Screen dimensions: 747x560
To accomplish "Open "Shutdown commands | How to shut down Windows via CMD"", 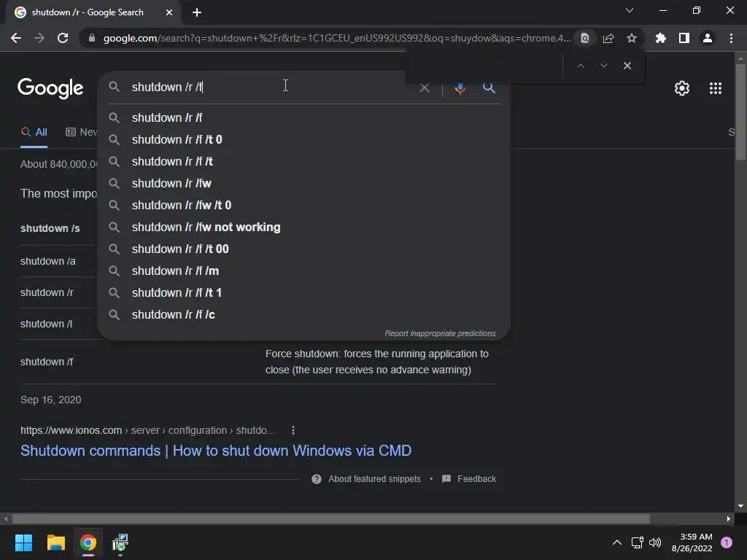I will coord(216,451).
